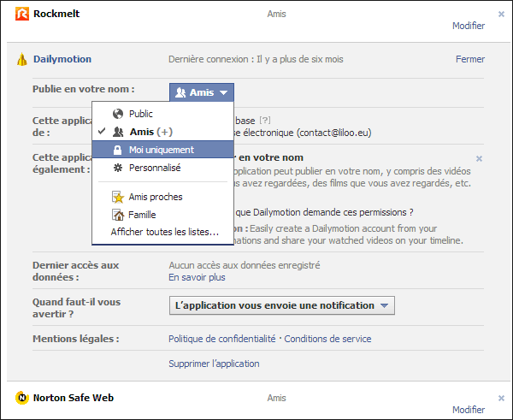This screenshot has height=420, width=513.
Task: Choose Afficher toutes les listes option
Action: coord(164,232)
